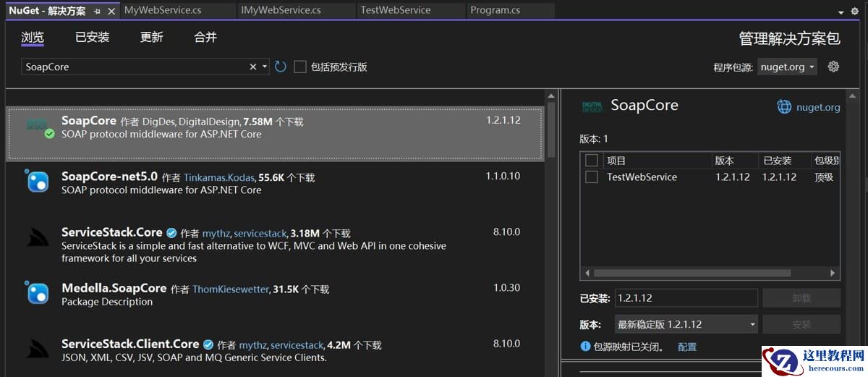Toggle include prerelease checkbox
Screen dimensions: 868x377
[300, 67]
